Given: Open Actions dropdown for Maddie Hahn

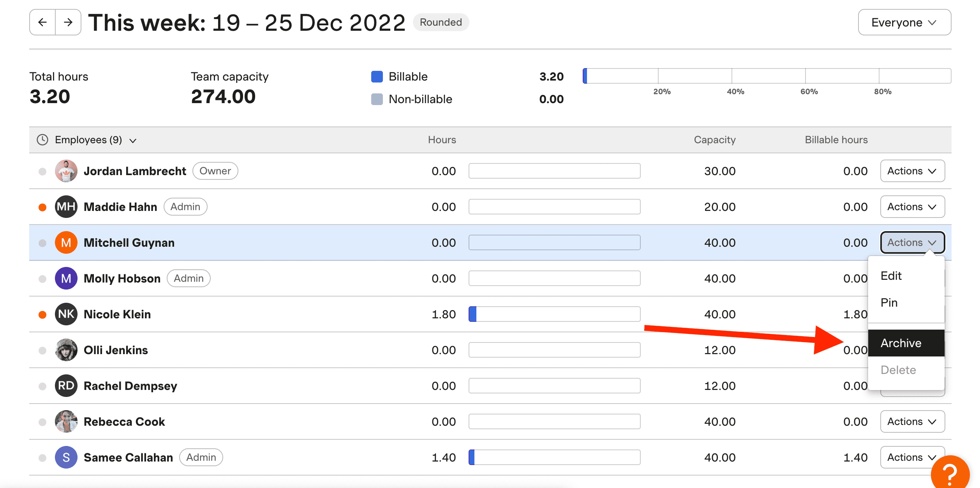Looking at the screenshot, I should coord(912,207).
